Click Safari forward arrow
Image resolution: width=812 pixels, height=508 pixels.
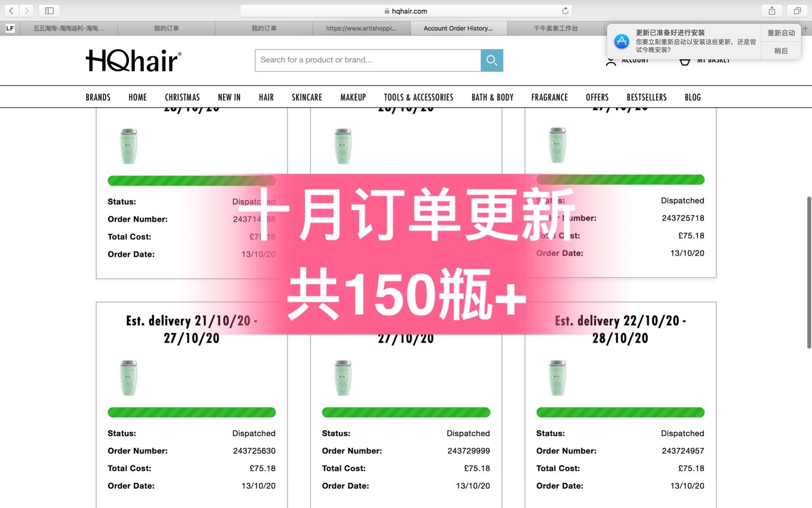point(27,11)
